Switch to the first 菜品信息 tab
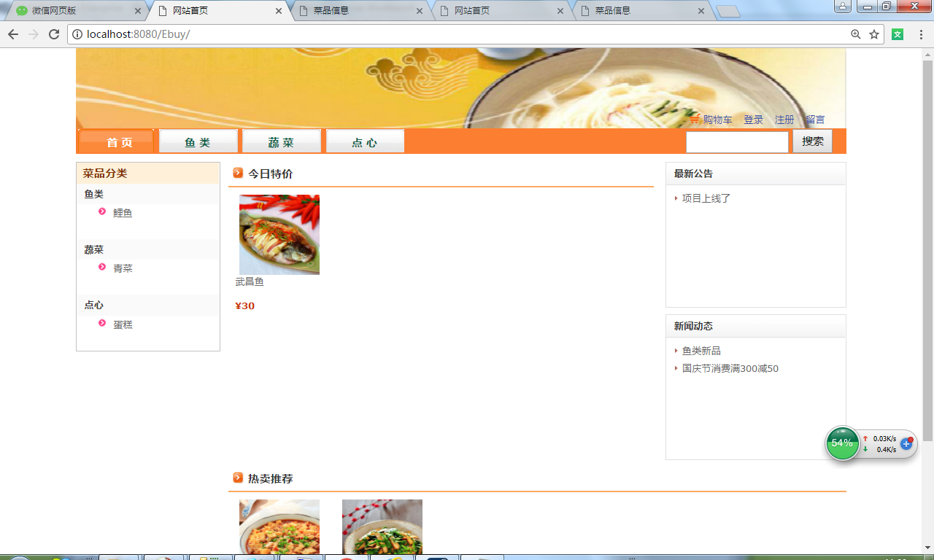Image resolution: width=934 pixels, height=560 pixels. point(358,11)
